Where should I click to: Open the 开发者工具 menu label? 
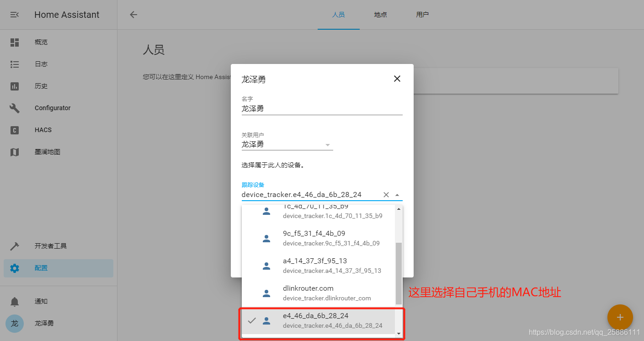pos(51,246)
